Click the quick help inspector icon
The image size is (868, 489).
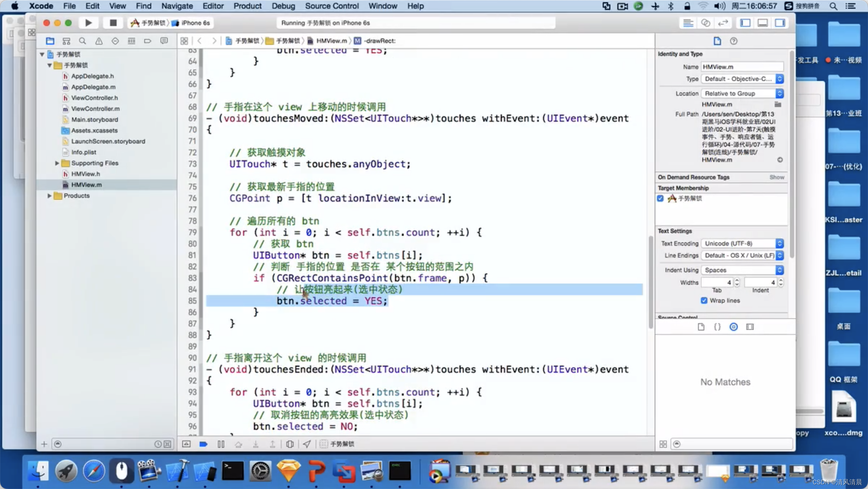coord(733,41)
